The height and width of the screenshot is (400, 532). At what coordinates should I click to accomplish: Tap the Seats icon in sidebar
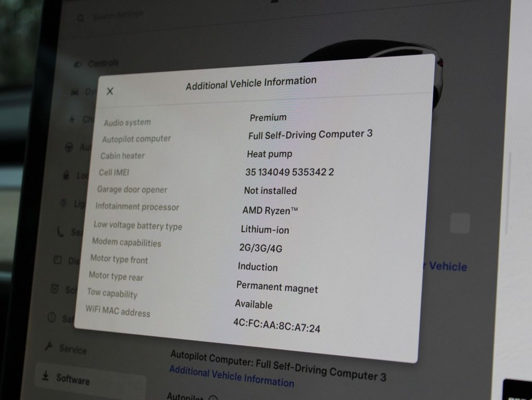[x=60, y=231]
